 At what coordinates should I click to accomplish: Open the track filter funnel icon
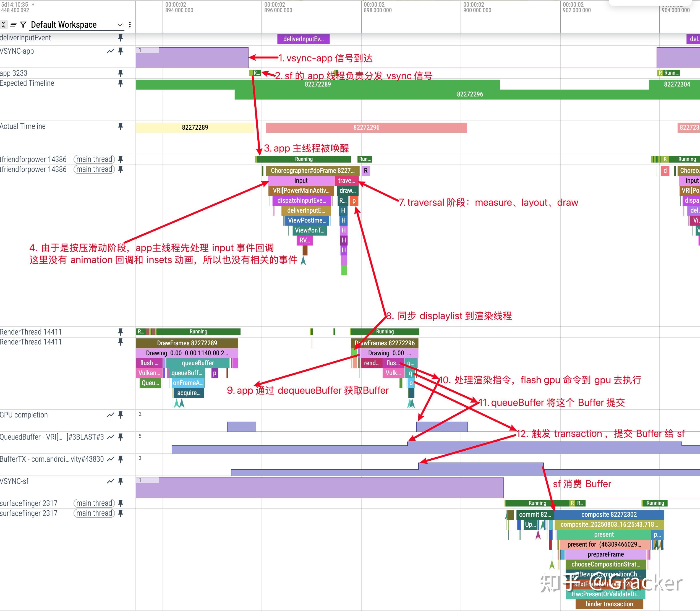pyautogui.click(x=23, y=25)
